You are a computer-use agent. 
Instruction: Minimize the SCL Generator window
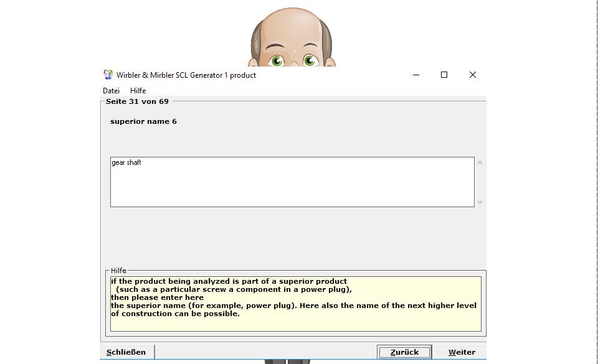[415, 75]
